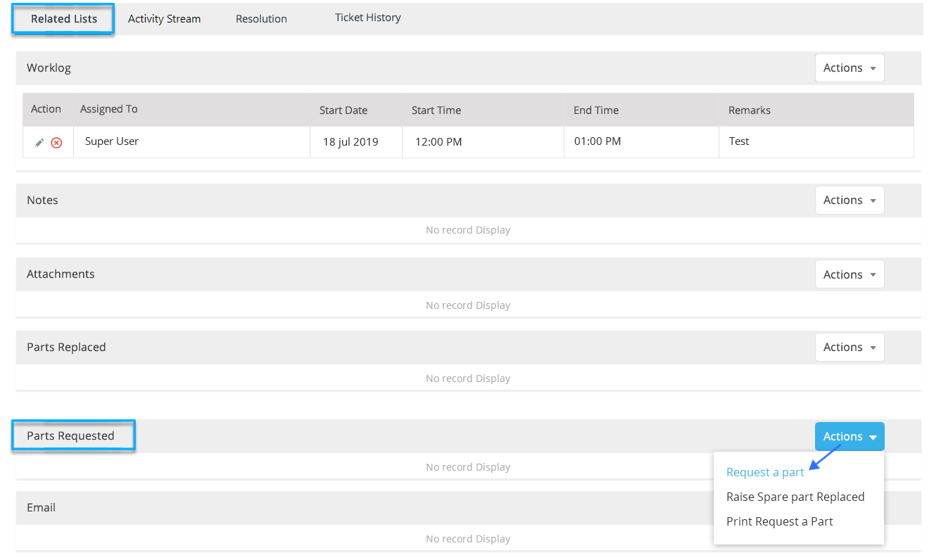
Task: Switch to the Related Lists tab
Action: pos(64,19)
